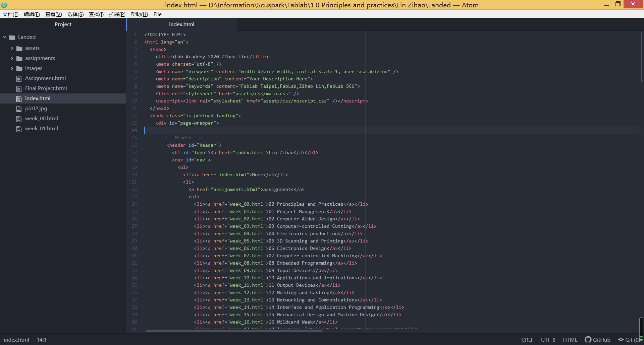This screenshot has width=644, height=345.
Task: Click the assignments folder icon
Action: 19,59
